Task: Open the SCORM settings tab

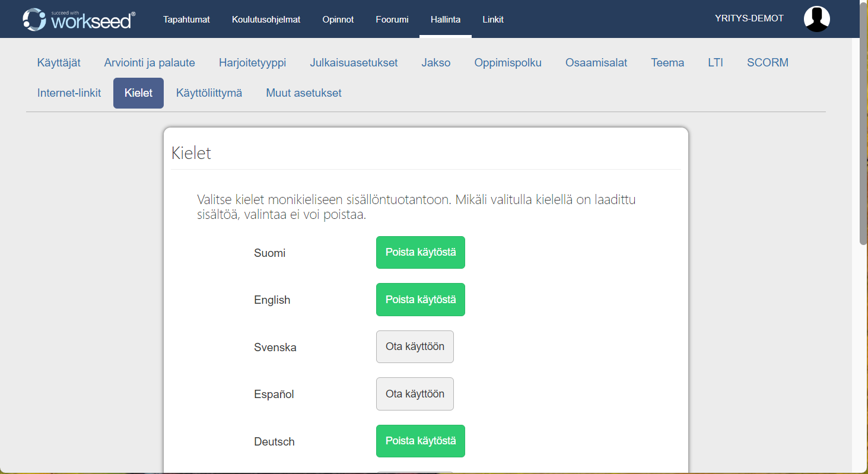Action: pyautogui.click(x=767, y=63)
